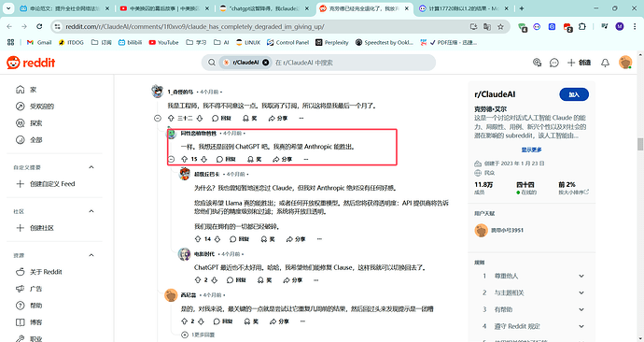The image size is (644, 342).
Task: Remove r/ClaudeAI filter from search box
Action: coord(266,63)
